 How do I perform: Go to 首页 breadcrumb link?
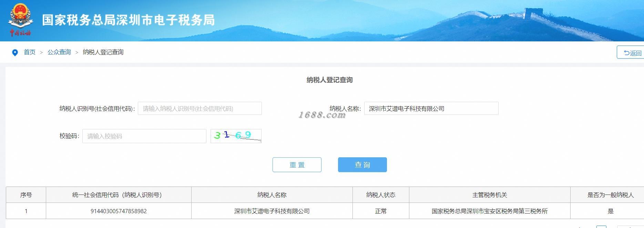click(x=30, y=52)
